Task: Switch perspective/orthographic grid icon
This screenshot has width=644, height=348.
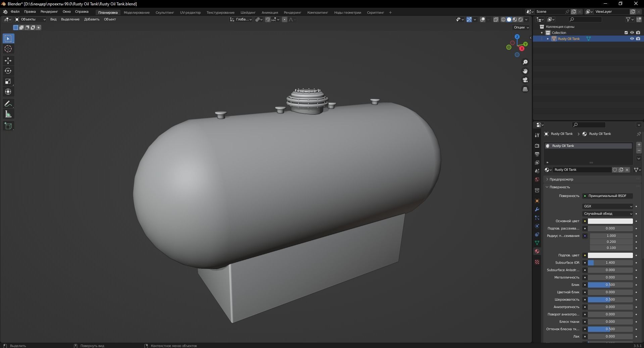Action: pos(525,89)
